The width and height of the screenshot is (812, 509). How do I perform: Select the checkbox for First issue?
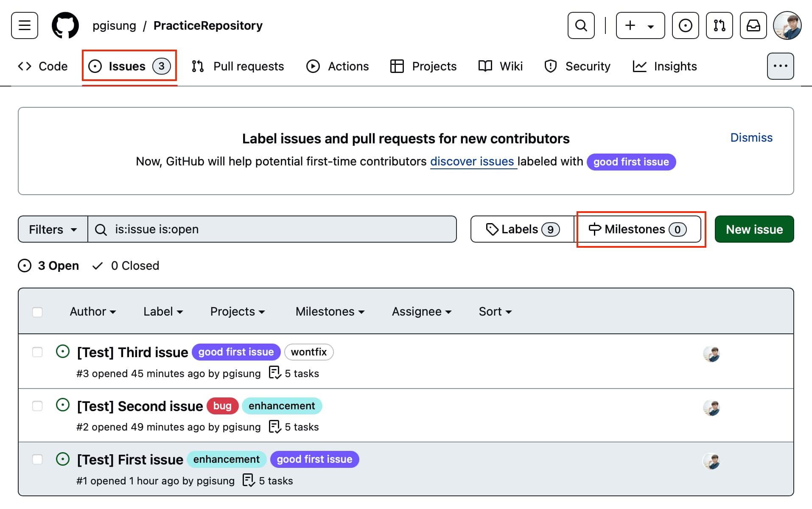(37, 459)
